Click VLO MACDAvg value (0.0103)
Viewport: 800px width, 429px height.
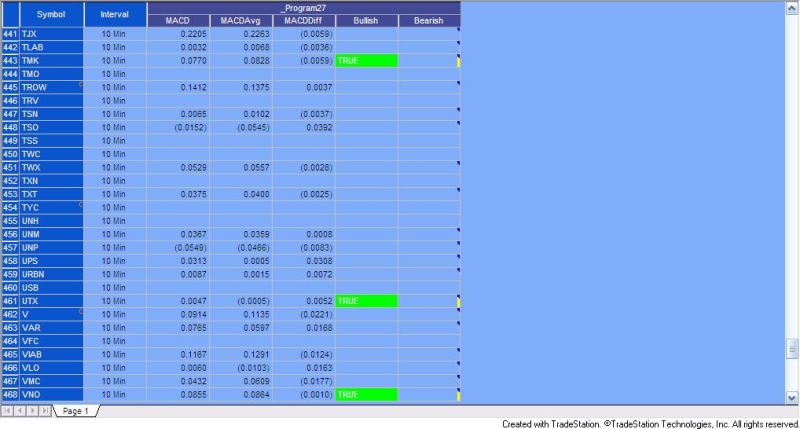click(253, 368)
